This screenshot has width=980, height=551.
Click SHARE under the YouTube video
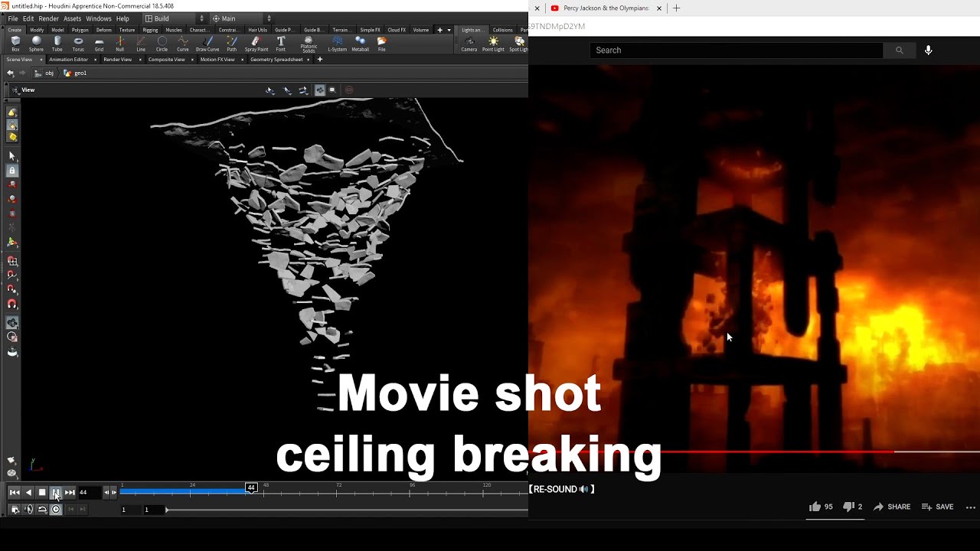pyautogui.click(x=892, y=507)
